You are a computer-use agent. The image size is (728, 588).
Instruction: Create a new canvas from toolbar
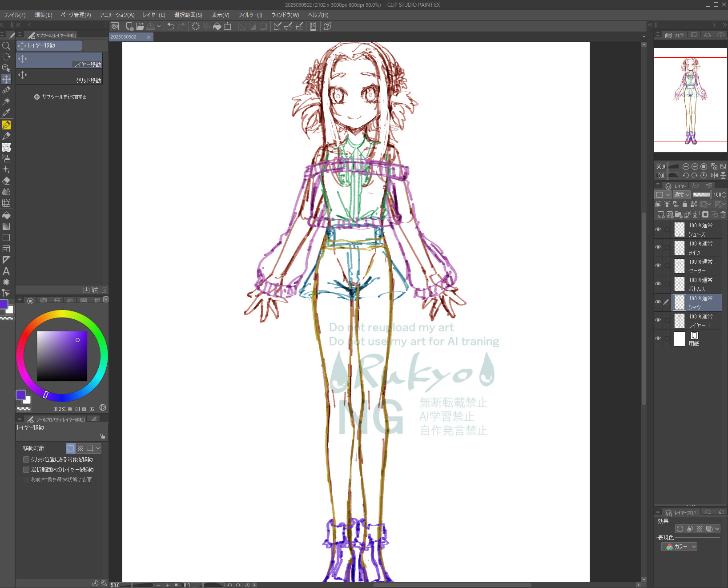(129, 26)
